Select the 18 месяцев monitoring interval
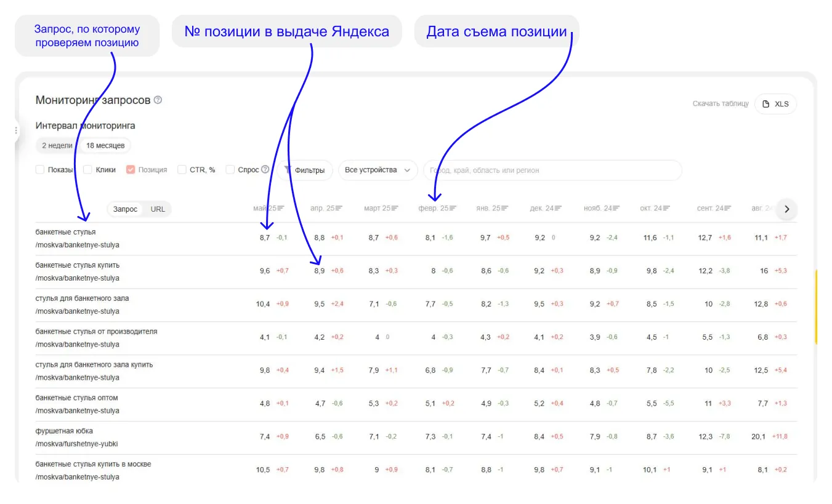The height and width of the screenshot is (504, 832). tap(105, 146)
